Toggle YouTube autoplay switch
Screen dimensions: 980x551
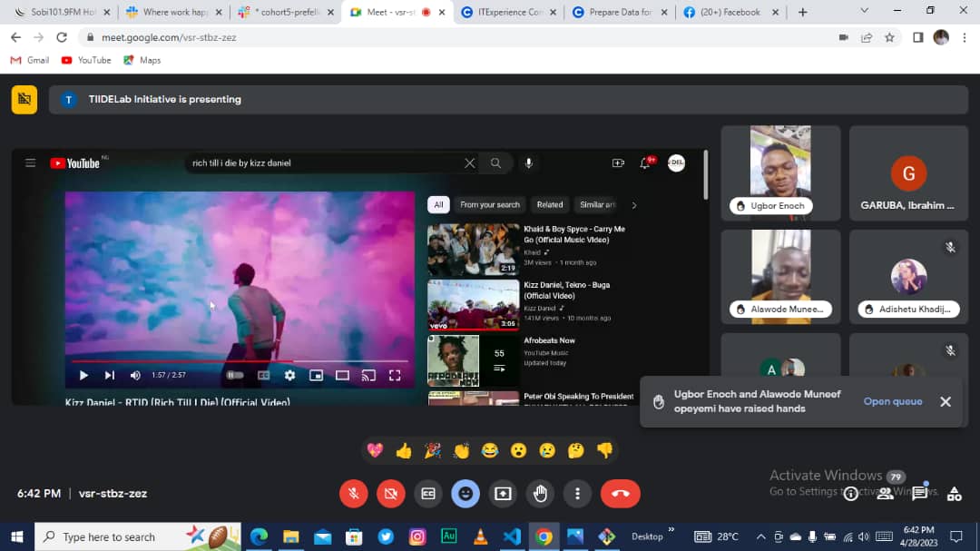tap(235, 375)
